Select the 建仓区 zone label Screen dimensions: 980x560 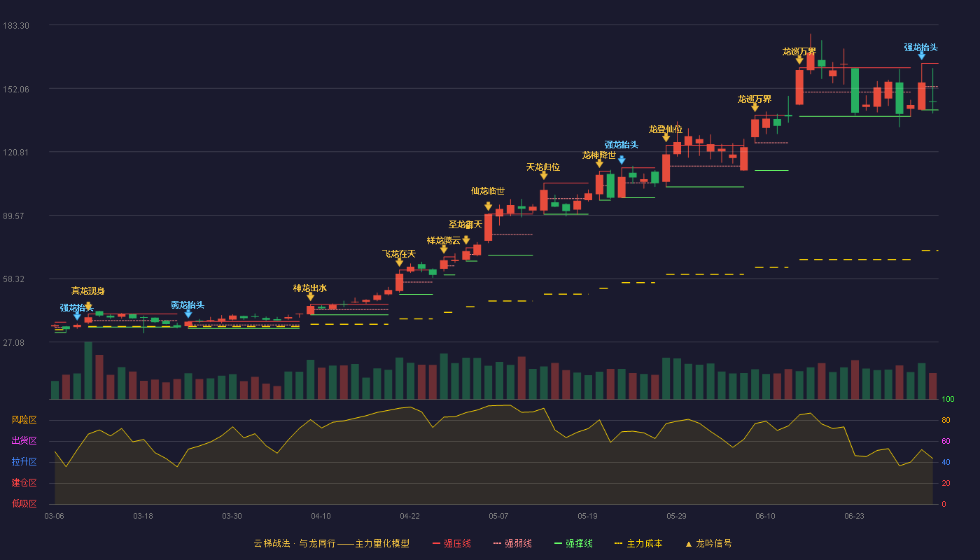click(x=24, y=483)
